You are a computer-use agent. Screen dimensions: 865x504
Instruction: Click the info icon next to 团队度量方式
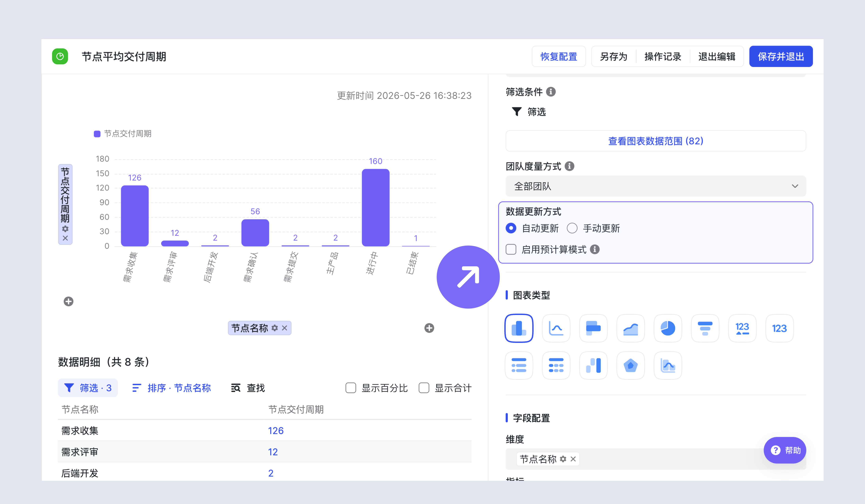pos(569,166)
